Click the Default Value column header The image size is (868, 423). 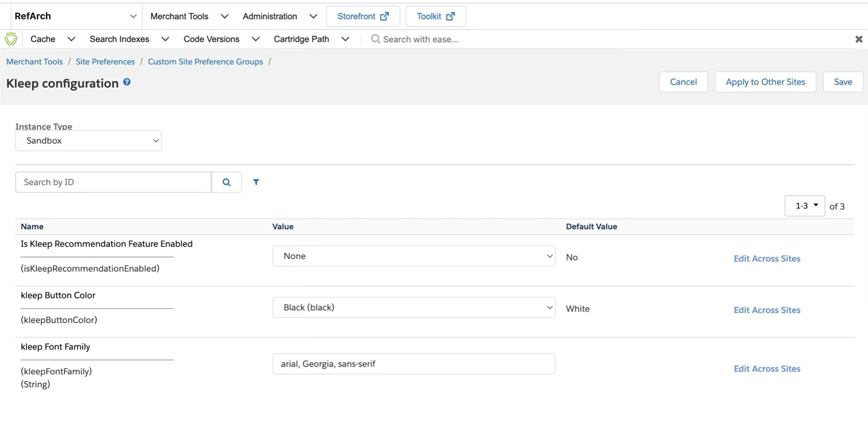[x=592, y=227]
